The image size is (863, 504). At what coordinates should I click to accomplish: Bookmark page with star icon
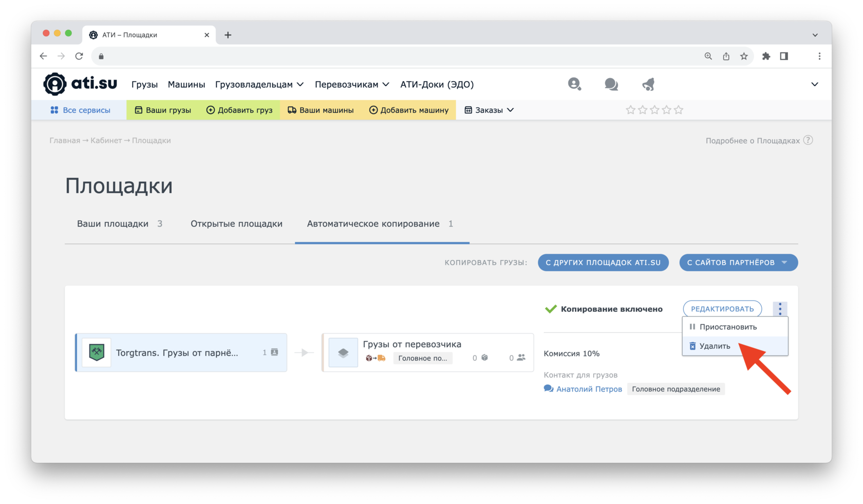coord(744,57)
